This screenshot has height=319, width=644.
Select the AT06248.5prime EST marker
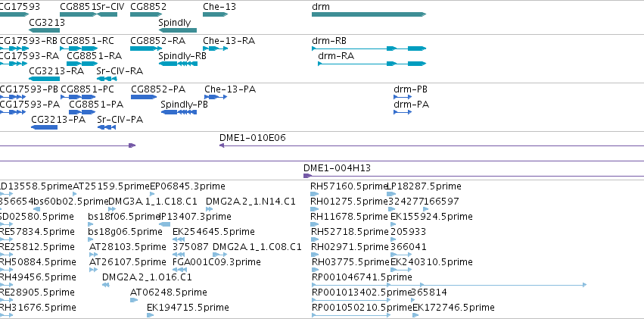(x=134, y=300)
